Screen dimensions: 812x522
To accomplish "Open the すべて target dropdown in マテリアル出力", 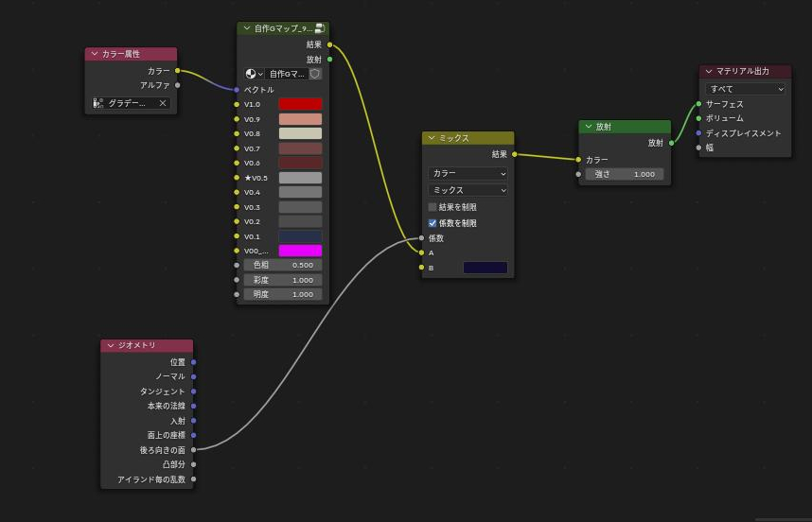I will pos(745,89).
